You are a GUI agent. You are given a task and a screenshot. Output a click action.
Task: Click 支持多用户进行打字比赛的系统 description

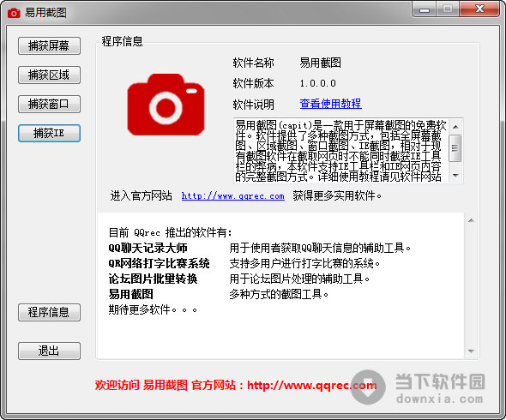(x=304, y=263)
